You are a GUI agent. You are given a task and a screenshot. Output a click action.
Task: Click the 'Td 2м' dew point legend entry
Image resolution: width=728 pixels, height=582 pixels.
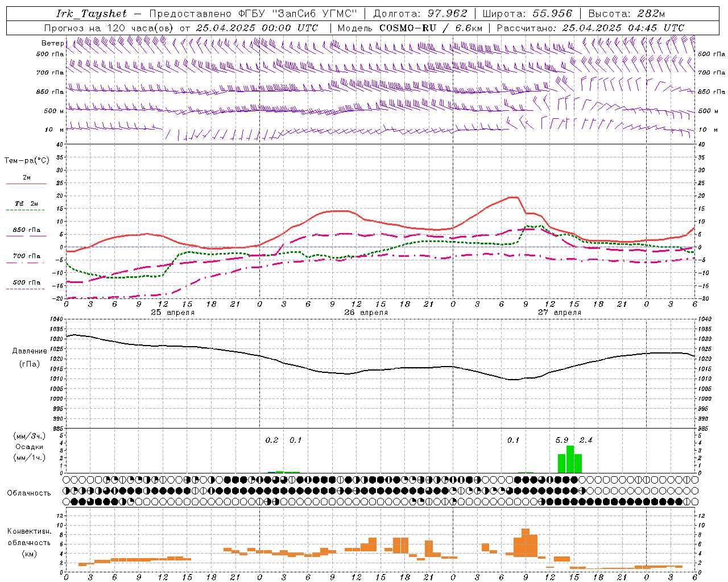tap(27, 203)
